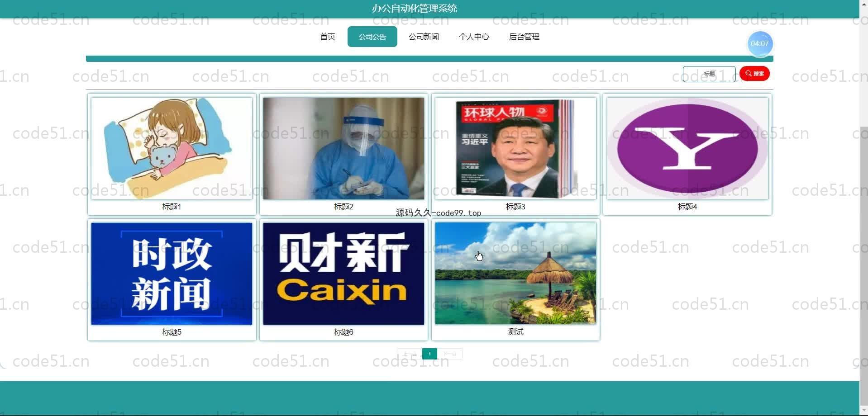Open the medical worker image 标题2
This screenshot has height=416, width=868.
tap(343, 148)
